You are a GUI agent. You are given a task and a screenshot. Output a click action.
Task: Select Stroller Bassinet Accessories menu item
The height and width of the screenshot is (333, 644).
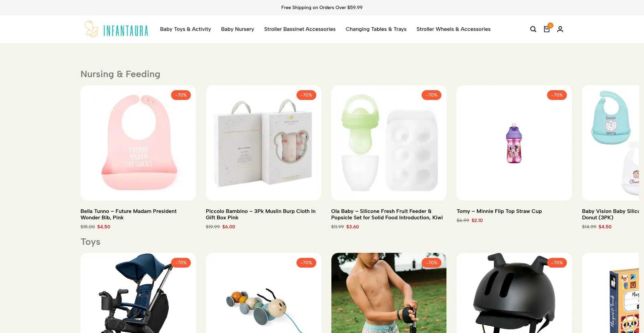pos(300,29)
